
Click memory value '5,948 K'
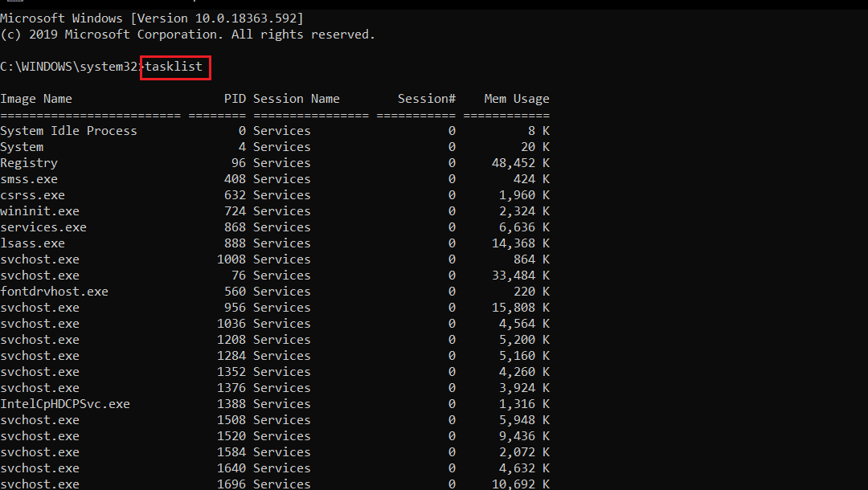click(x=524, y=420)
